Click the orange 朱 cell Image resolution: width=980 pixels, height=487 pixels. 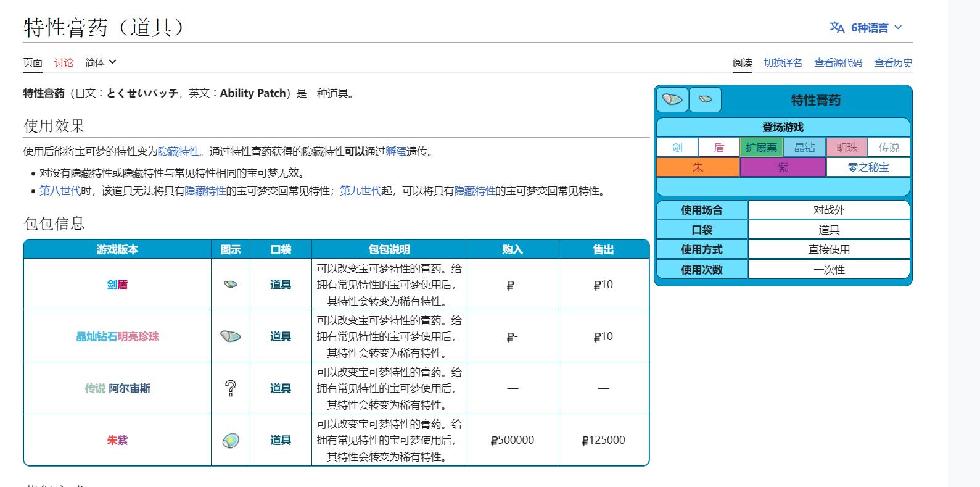click(698, 167)
